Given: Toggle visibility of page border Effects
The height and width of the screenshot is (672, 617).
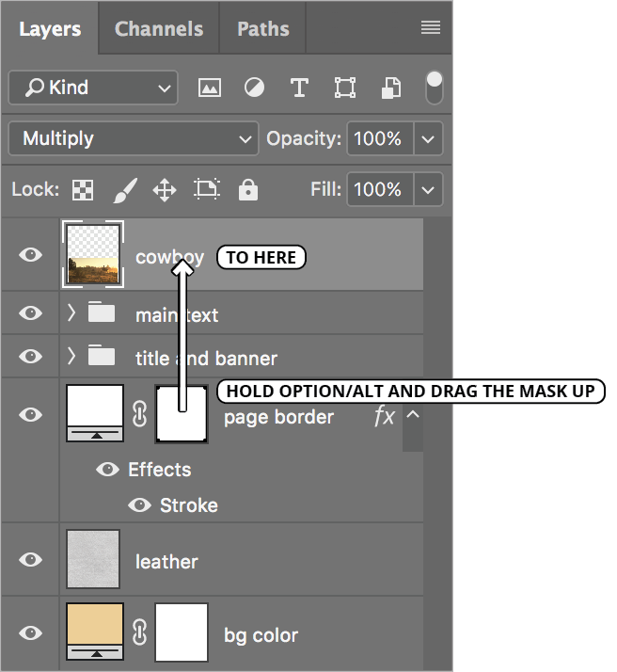Looking at the screenshot, I should click(107, 470).
